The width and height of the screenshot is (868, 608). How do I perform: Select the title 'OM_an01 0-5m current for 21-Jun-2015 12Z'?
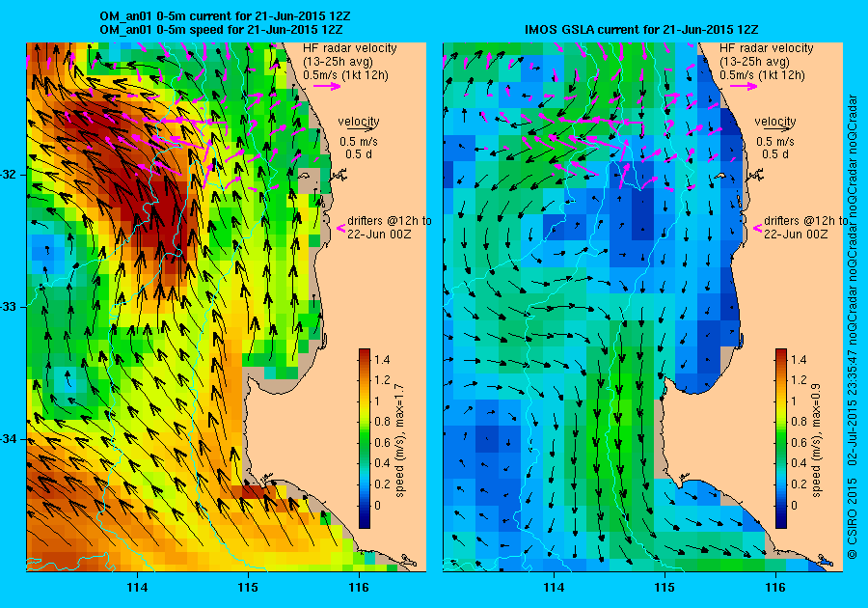point(225,16)
